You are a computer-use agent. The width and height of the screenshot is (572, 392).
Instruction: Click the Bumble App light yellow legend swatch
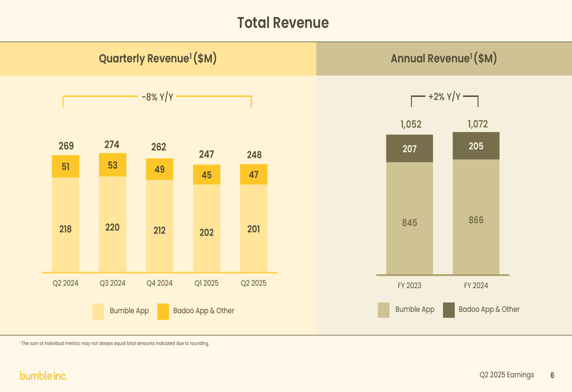click(98, 311)
